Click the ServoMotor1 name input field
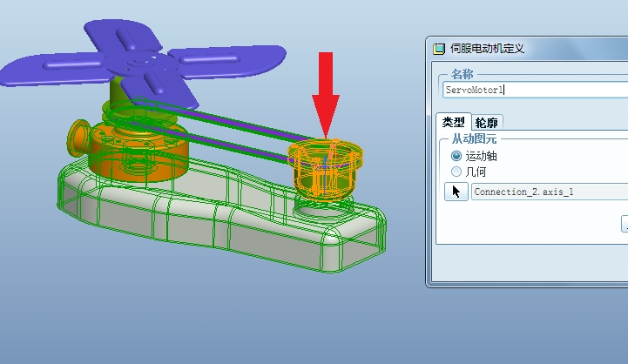Viewport: 628px width, 364px height. tap(535, 90)
